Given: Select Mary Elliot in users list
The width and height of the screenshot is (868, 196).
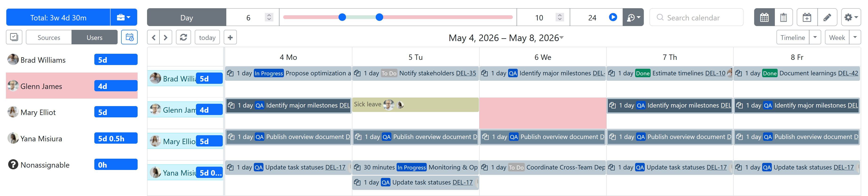Looking at the screenshot, I should pyautogui.click(x=72, y=112).
